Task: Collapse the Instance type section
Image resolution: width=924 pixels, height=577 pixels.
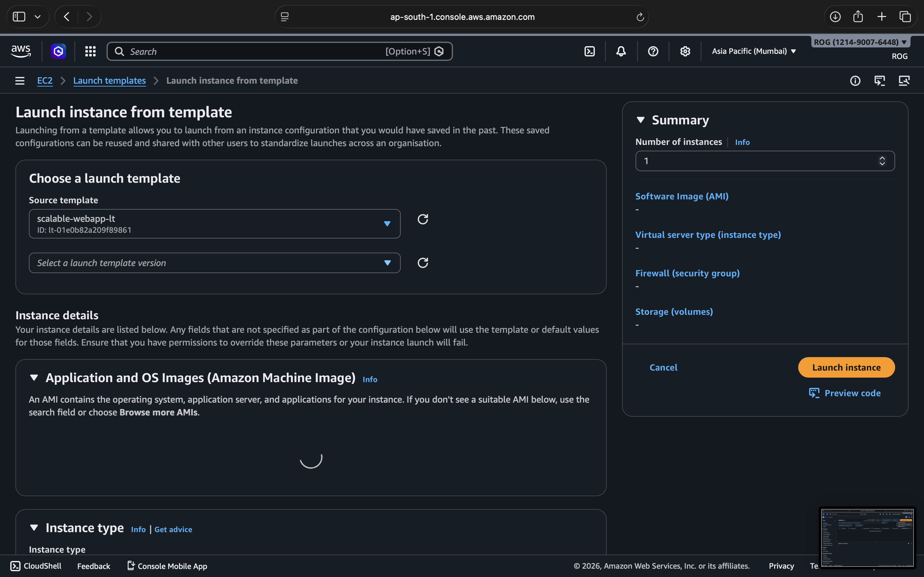Action: (34, 527)
